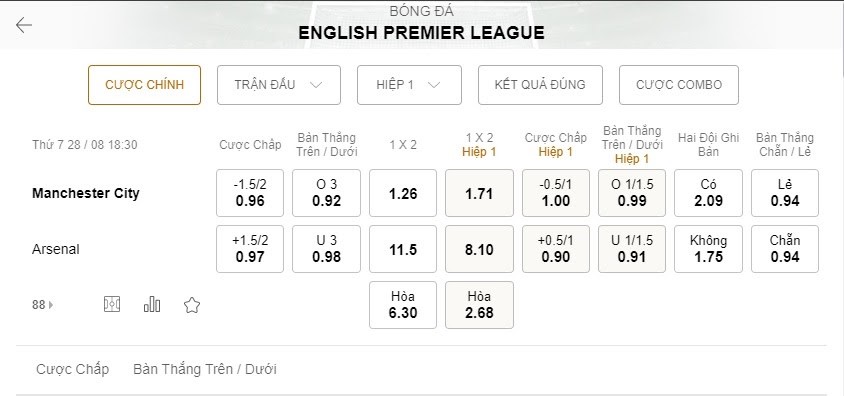Click the back arrow icon

click(24, 25)
